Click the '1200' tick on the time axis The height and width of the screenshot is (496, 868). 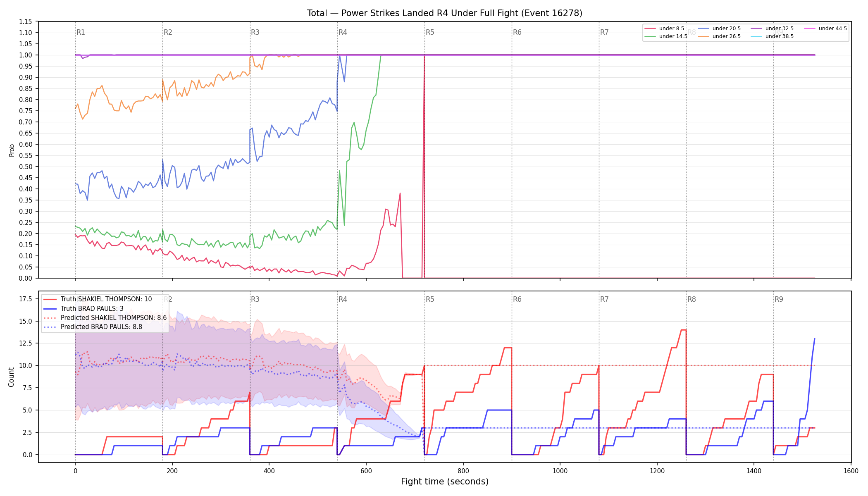coord(657,471)
